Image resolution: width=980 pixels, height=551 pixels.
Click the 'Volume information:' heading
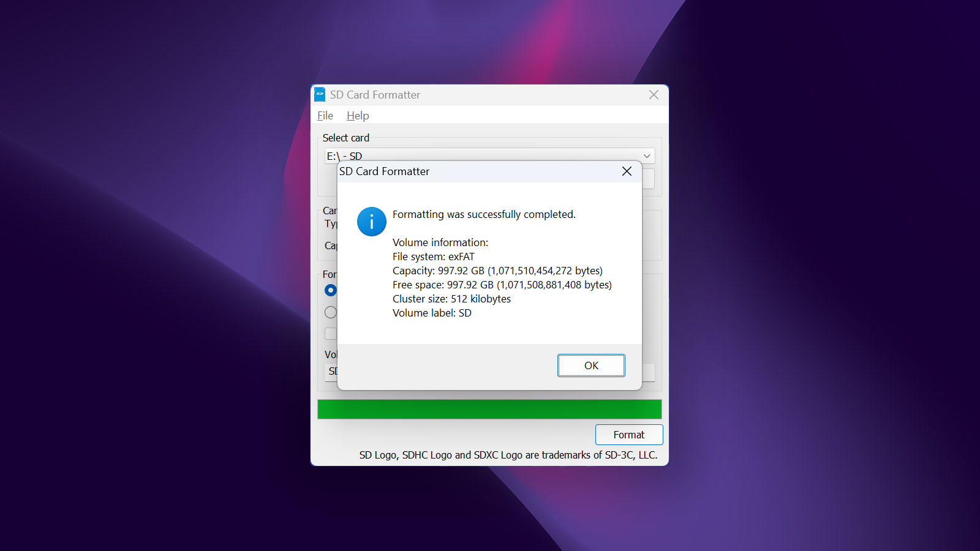[440, 242]
